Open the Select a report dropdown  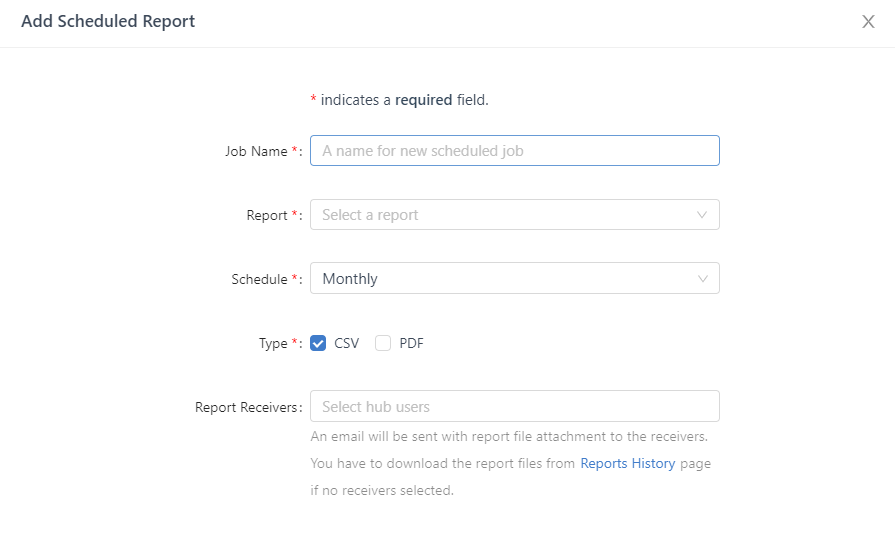tap(500, 215)
